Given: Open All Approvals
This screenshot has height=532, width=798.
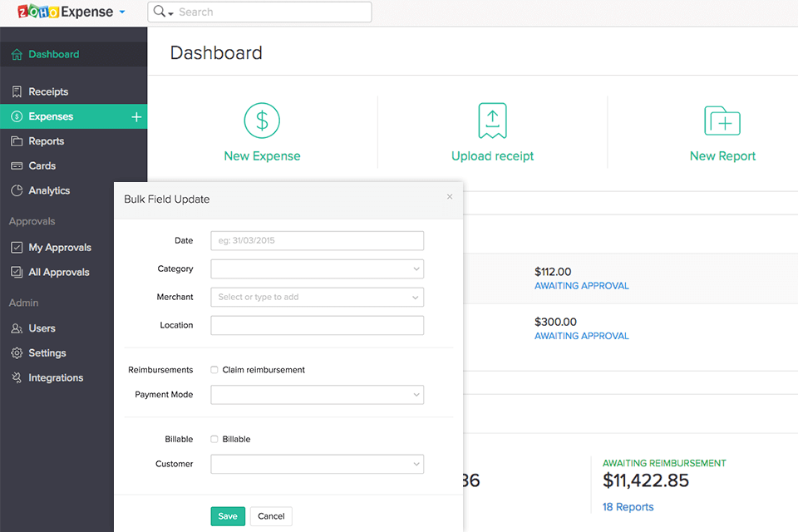Looking at the screenshot, I should (x=57, y=273).
